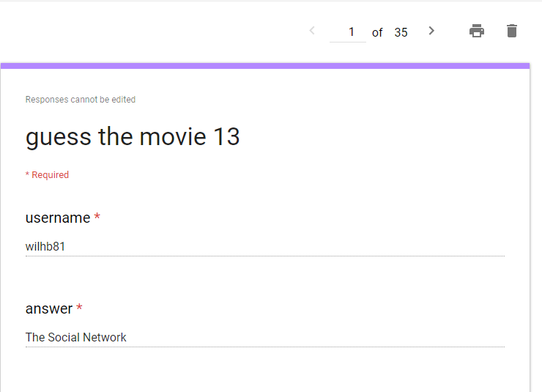The image size is (542, 392).
Task: Click the form title guess the movie 13
Action: point(133,137)
